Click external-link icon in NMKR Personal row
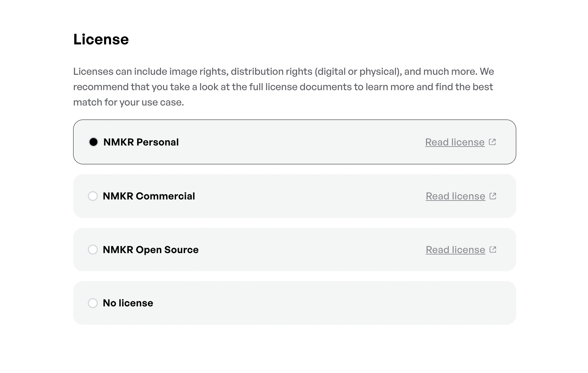588x373 pixels. click(x=492, y=142)
